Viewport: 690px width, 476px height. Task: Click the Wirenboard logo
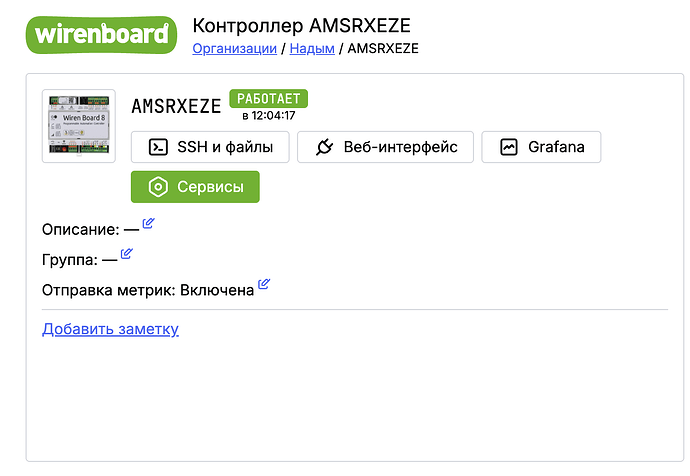(101, 35)
